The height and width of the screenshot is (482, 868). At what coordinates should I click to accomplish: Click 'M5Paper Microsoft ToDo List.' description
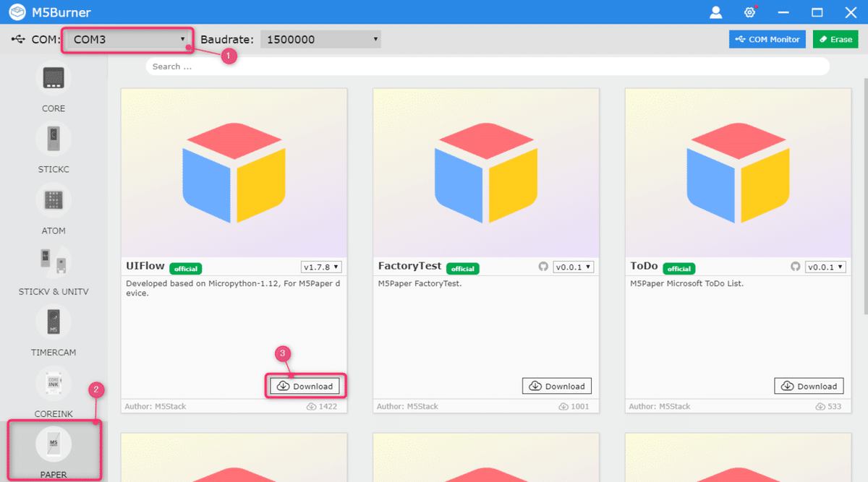point(686,283)
